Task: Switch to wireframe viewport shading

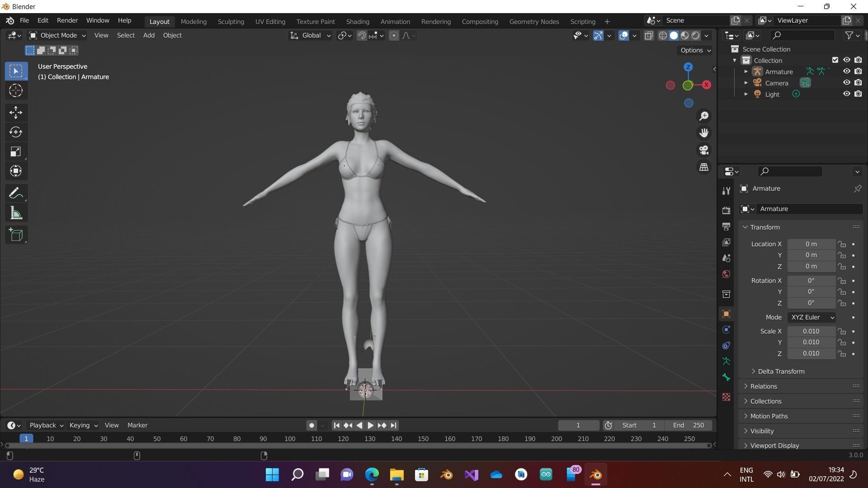Action: point(663,36)
